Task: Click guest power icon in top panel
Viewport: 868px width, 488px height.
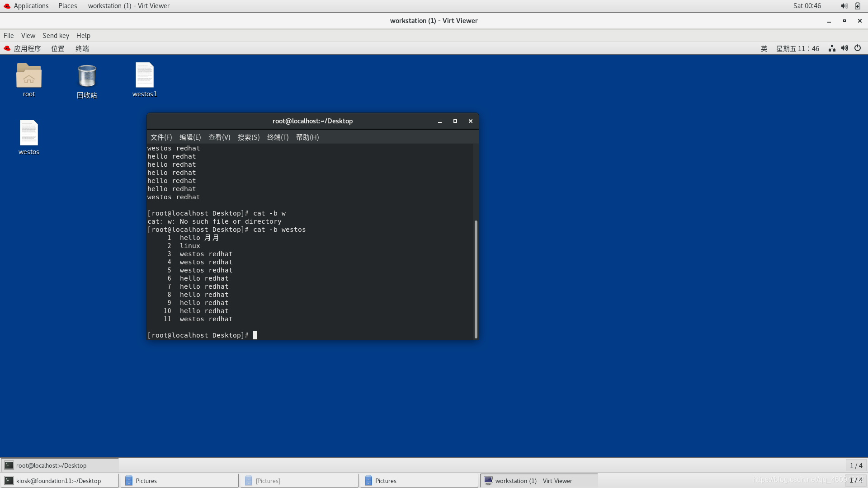Action: click(x=858, y=48)
